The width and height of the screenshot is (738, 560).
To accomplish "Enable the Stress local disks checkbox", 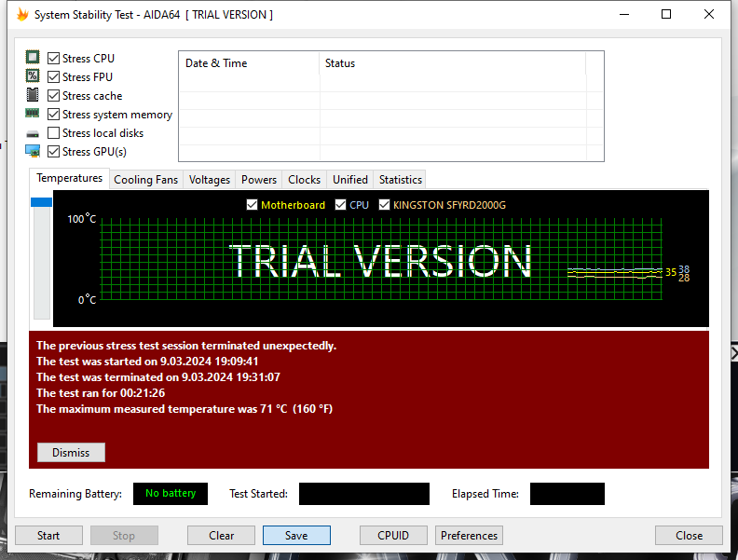I will (54, 133).
